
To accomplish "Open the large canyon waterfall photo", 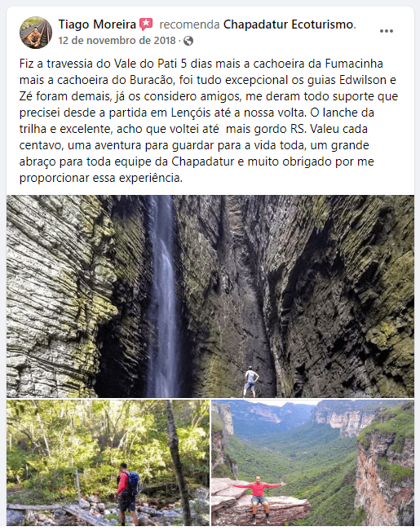I will [x=210, y=296].
